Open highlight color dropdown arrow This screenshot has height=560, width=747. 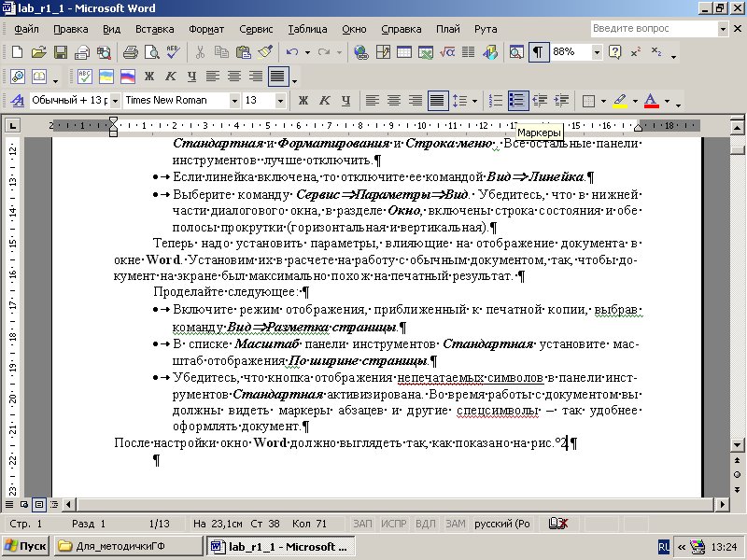point(635,101)
